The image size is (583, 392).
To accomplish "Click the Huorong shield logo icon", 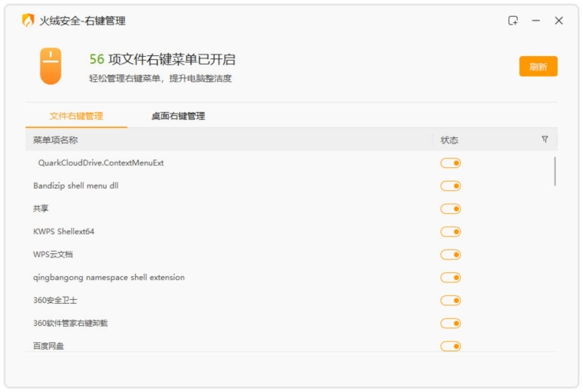I will (x=28, y=21).
